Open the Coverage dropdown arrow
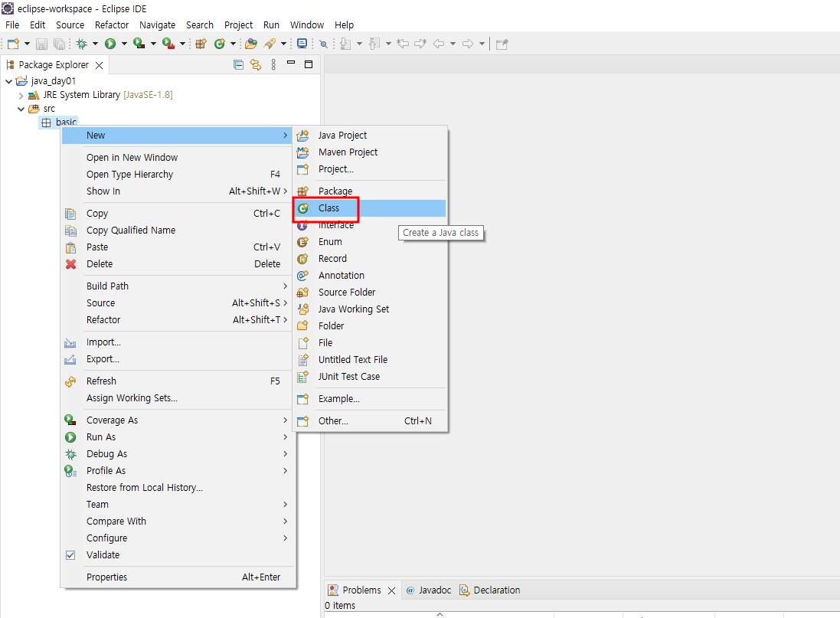Image resolution: width=840 pixels, height=618 pixels. click(x=153, y=44)
